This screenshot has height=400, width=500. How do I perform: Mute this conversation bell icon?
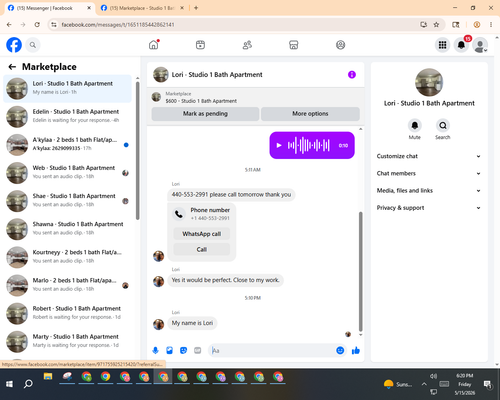(415, 126)
